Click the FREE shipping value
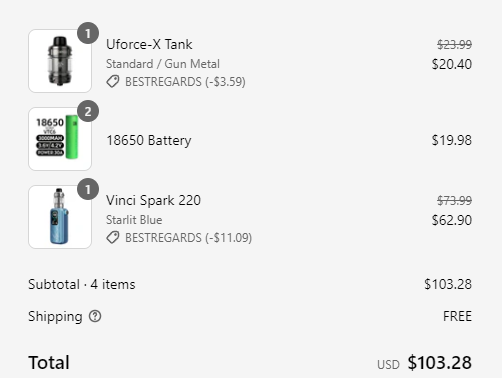Screen dimensions: 502x378 click(x=457, y=316)
